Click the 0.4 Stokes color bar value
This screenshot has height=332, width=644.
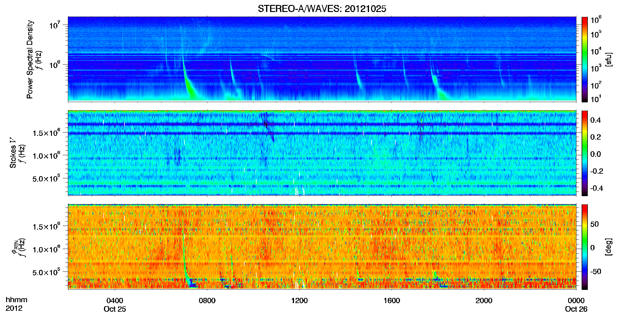coord(595,120)
